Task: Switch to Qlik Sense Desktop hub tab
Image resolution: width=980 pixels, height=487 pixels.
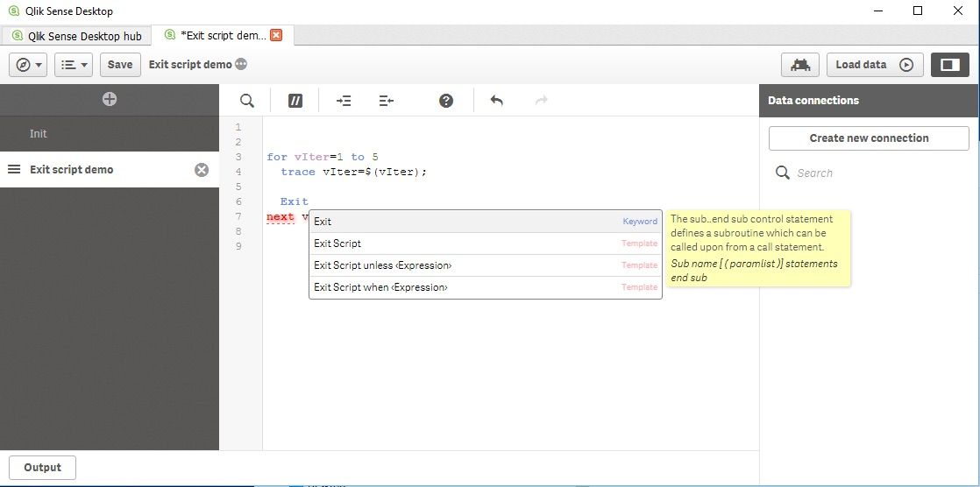Action: point(76,36)
